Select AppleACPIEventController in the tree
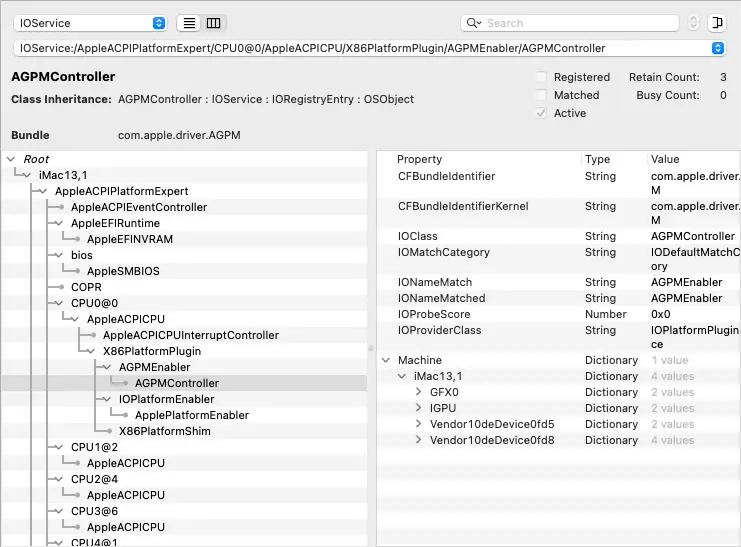This screenshot has width=741, height=547. (x=139, y=207)
